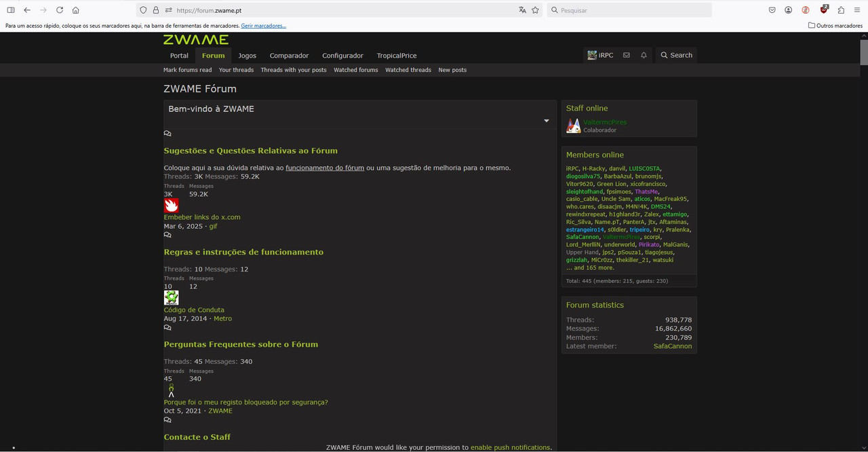Screen dimensions: 868x452
Task: Click the browser forward arrow
Action: pyautogui.click(x=43, y=10)
